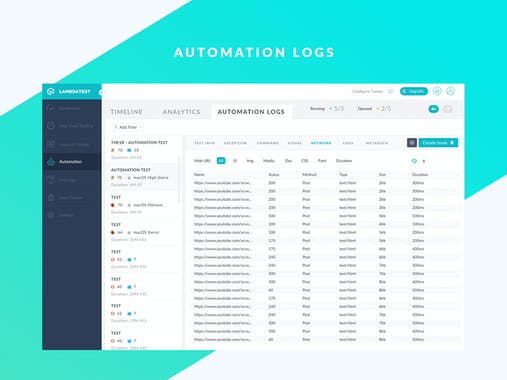This screenshot has height=380, width=507.
Task: Open the Command sub-tab
Action: (268, 143)
